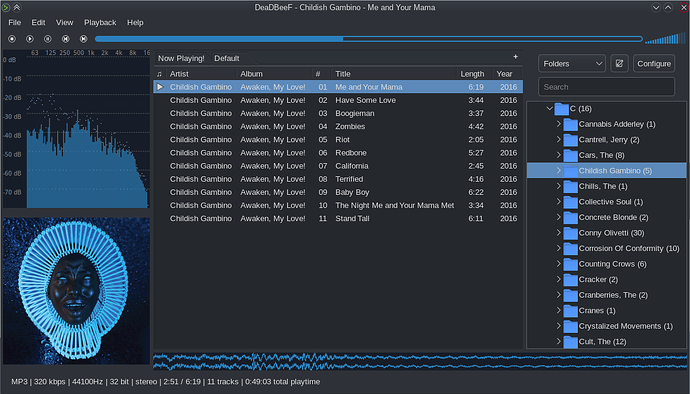Viewport: 690px width, 394px height.
Task: Click the seek bar to change position
Action: 369,39
